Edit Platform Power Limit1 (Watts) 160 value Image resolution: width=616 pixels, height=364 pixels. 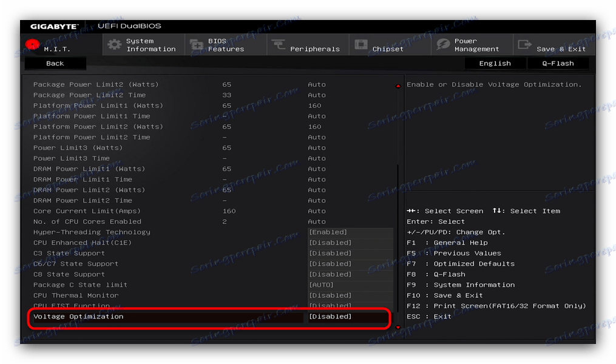[315, 106]
